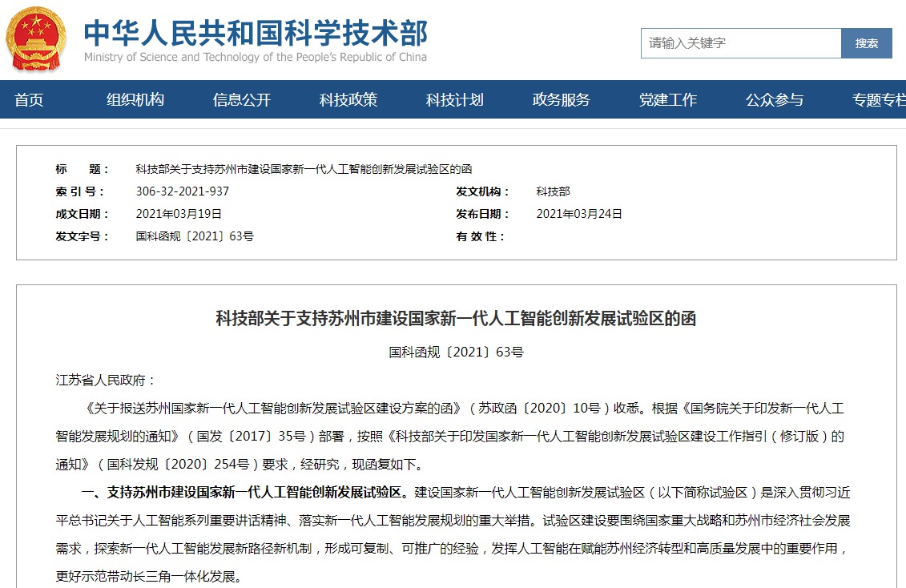Focus the 请输入关键字 search input field
This screenshot has width=906, height=588.
click(x=741, y=43)
